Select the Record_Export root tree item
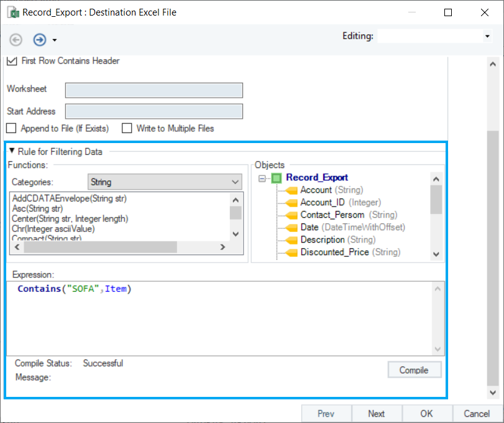This screenshot has width=504, height=423. (x=317, y=177)
